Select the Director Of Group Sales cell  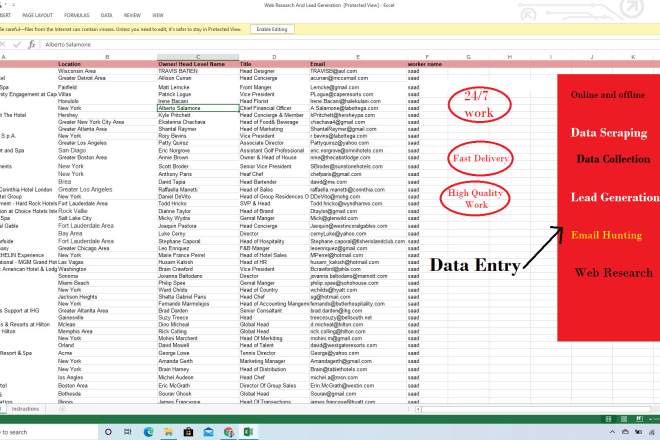[x=274, y=386]
